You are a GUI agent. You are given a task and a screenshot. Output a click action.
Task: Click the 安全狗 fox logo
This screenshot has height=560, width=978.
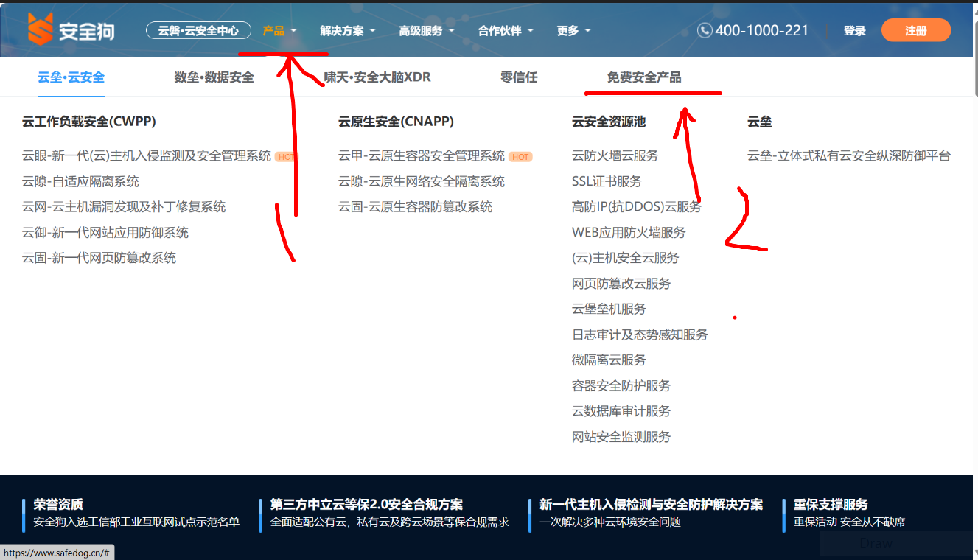click(71, 29)
